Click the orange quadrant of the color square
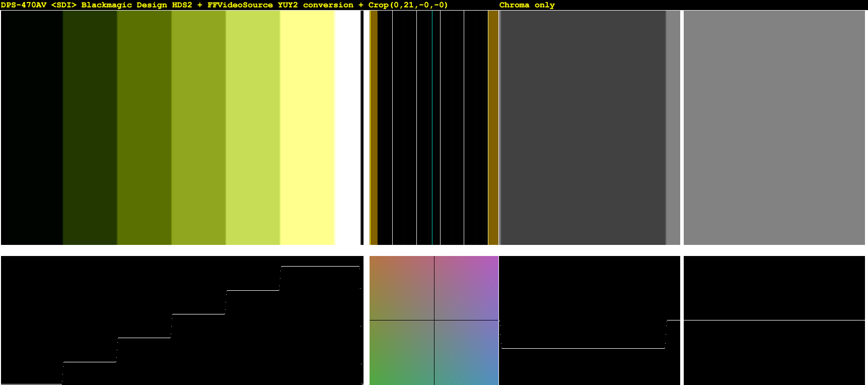Viewport: 868px width, 385px height. pyautogui.click(x=402, y=288)
